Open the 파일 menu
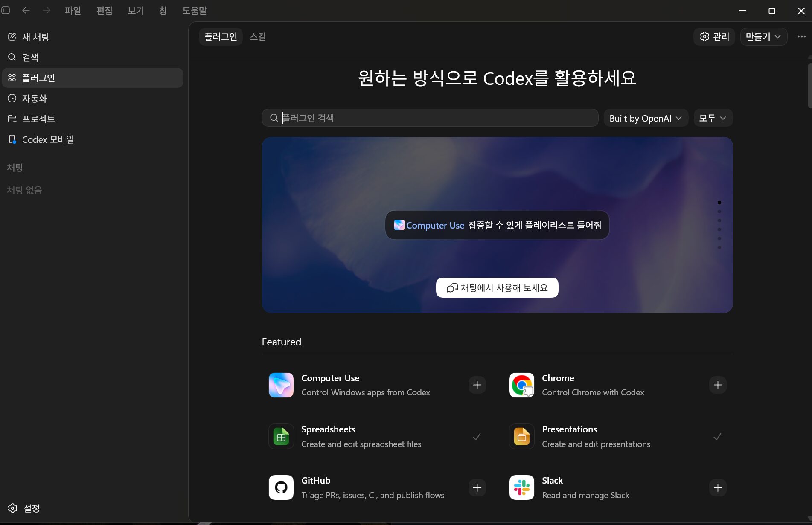This screenshot has height=525, width=812. [73, 11]
